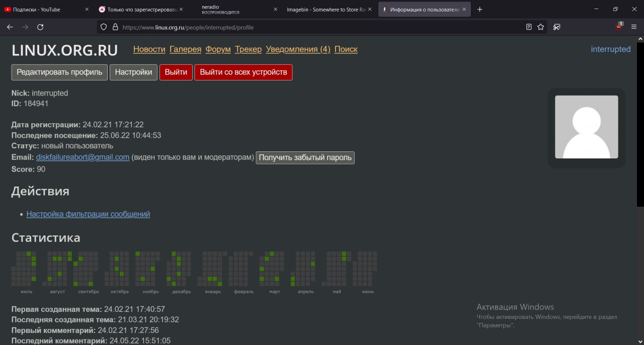This screenshot has height=345, width=644.
Task: Click Первая созданная тема 24.02.21 17:40:57
Action: point(89,309)
